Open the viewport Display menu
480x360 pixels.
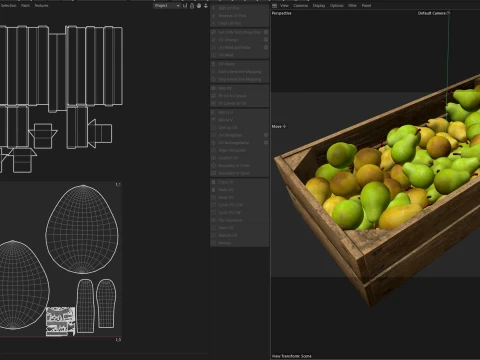(319, 6)
